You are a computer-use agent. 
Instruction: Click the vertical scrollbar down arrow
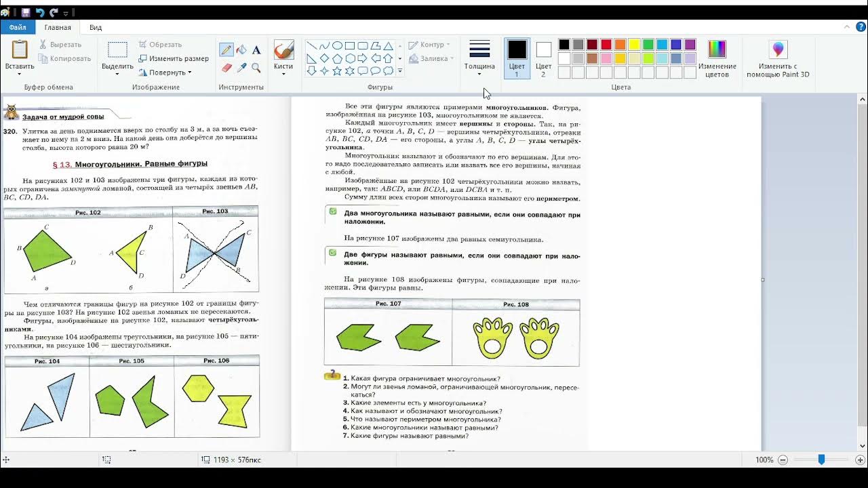point(863,446)
